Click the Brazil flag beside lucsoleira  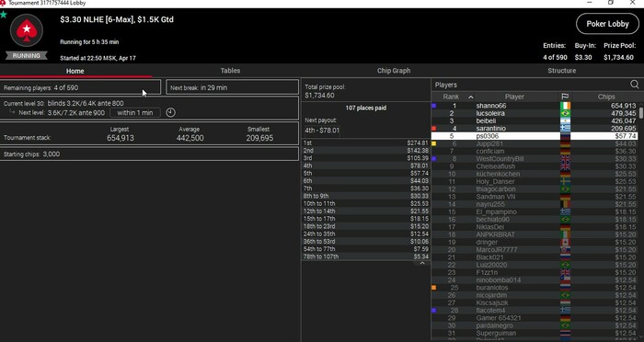click(x=566, y=113)
